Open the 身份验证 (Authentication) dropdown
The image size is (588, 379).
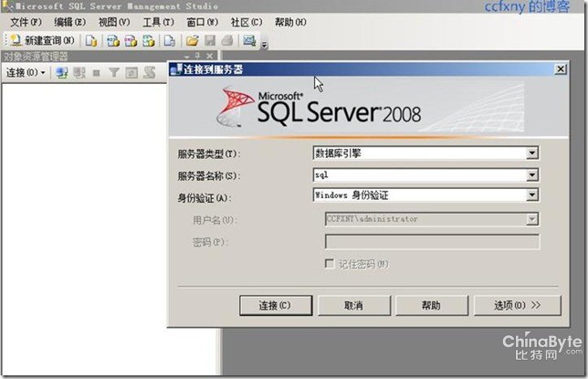click(x=532, y=195)
